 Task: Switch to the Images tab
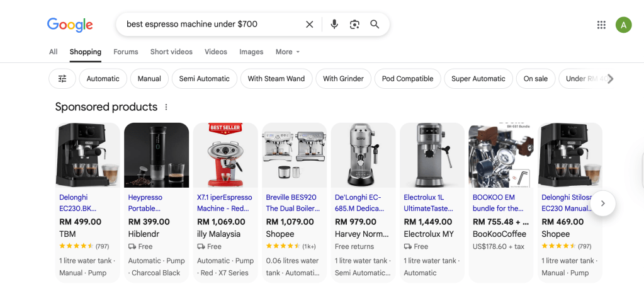point(251,52)
